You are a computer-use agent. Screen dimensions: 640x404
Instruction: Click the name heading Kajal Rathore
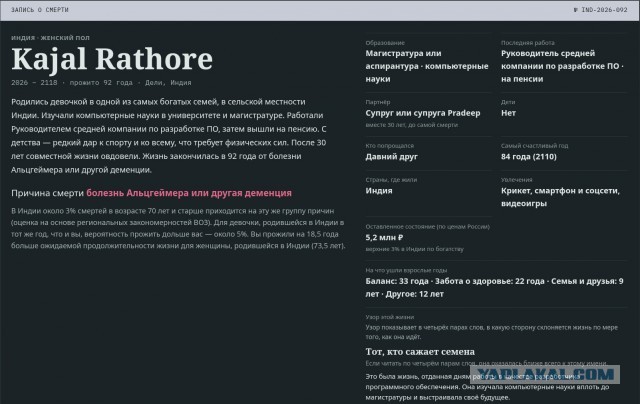pyautogui.click(x=112, y=59)
